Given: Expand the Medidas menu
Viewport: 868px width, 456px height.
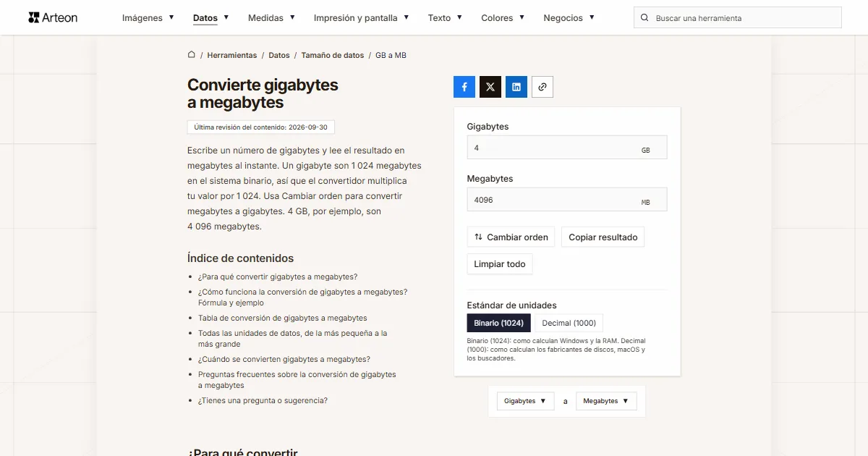Looking at the screenshot, I should point(271,18).
